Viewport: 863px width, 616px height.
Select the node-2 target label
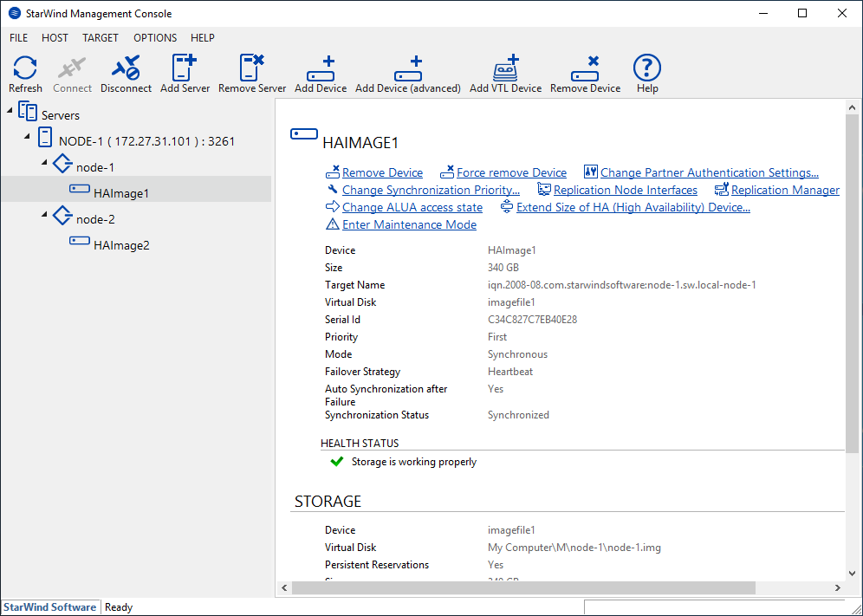coord(96,219)
